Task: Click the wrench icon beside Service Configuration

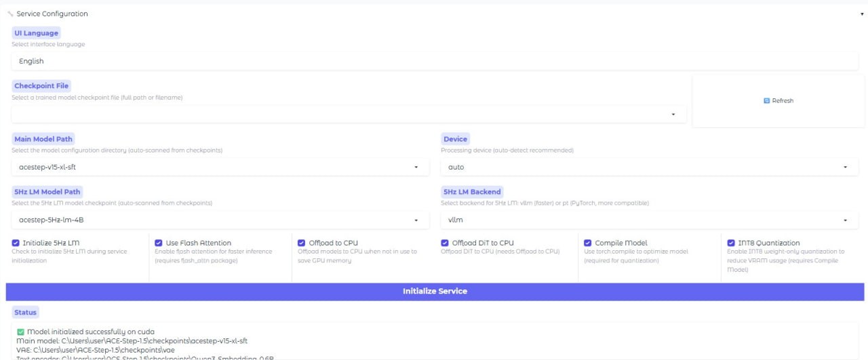Action: pos(10,14)
